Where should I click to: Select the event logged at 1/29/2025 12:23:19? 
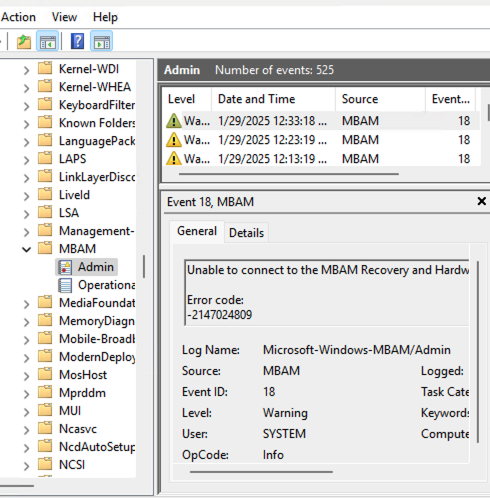click(322, 140)
